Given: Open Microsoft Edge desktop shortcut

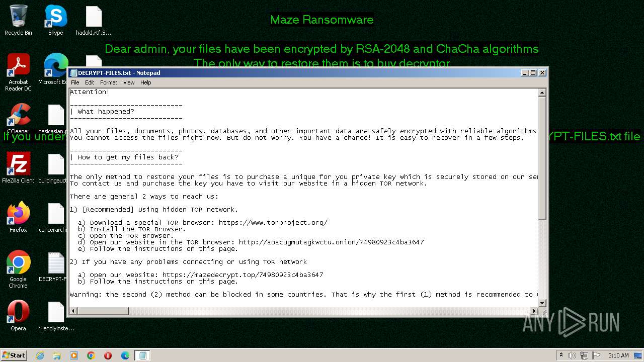Looking at the screenshot, I should pyautogui.click(x=56, y=69).
